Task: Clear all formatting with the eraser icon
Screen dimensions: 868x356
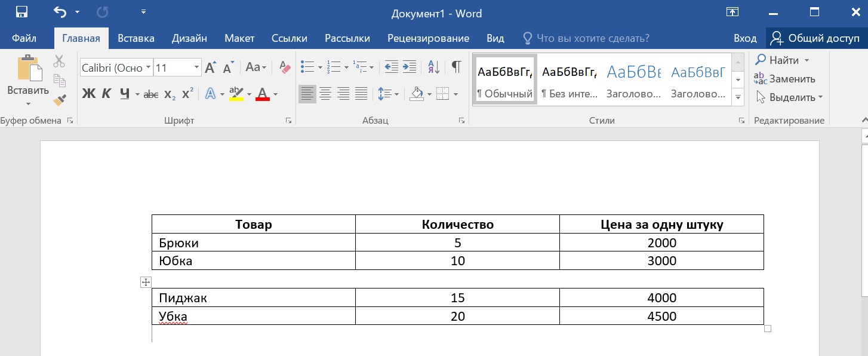Action: click(x=285, y=67)
